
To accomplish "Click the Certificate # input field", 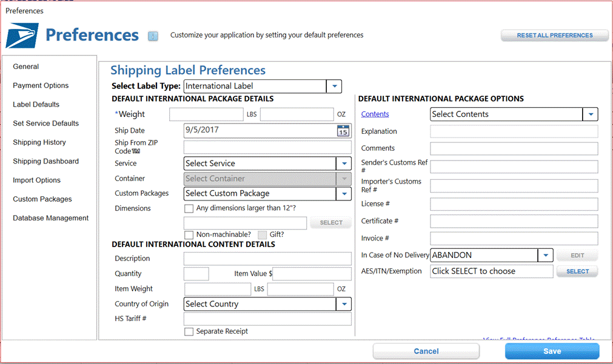I will click(x=514, y=222).
